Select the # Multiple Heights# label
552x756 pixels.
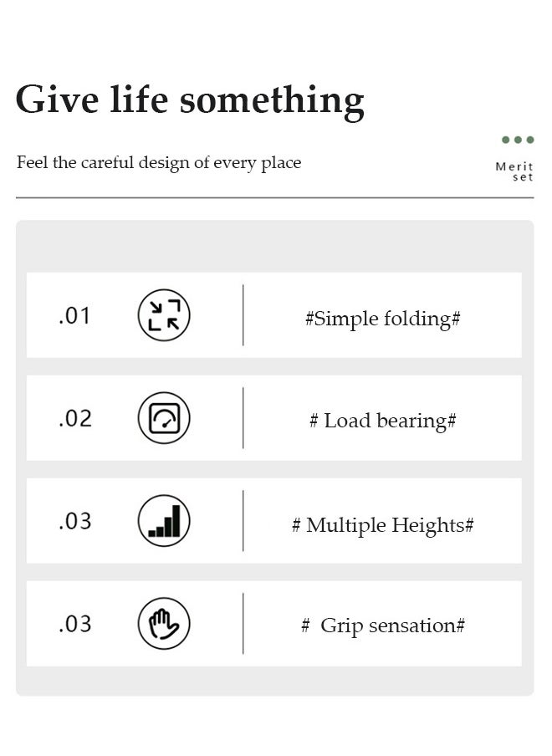pos(383,525)
